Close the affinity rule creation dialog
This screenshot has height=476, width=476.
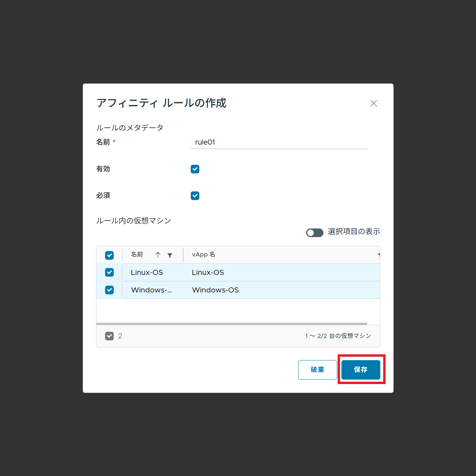374,103
